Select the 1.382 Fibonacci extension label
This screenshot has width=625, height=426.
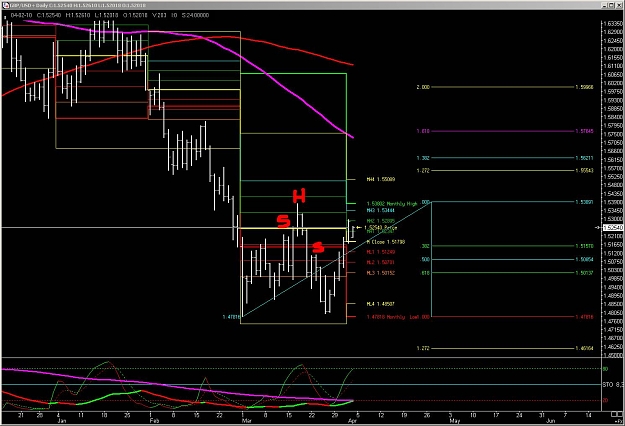tap(423, 158)
